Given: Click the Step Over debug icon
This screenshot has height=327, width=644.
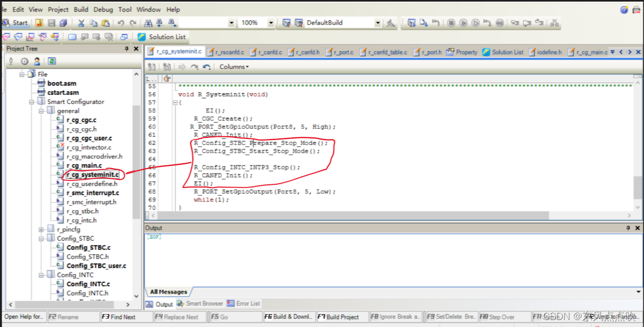Looking at the screenshot, I should [x=527, y=23].
